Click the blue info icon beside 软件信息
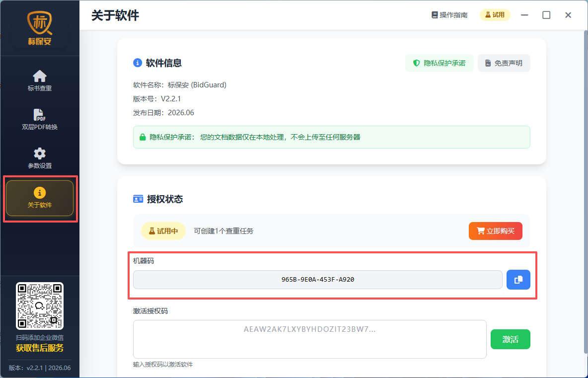The height and width of the screenshot is (378, 588). point(138,63)
